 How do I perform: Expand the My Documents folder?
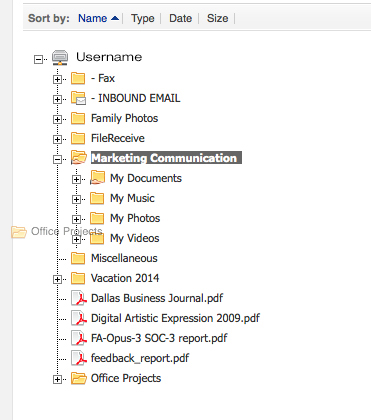pyautogui.click(x=76, y=179)
